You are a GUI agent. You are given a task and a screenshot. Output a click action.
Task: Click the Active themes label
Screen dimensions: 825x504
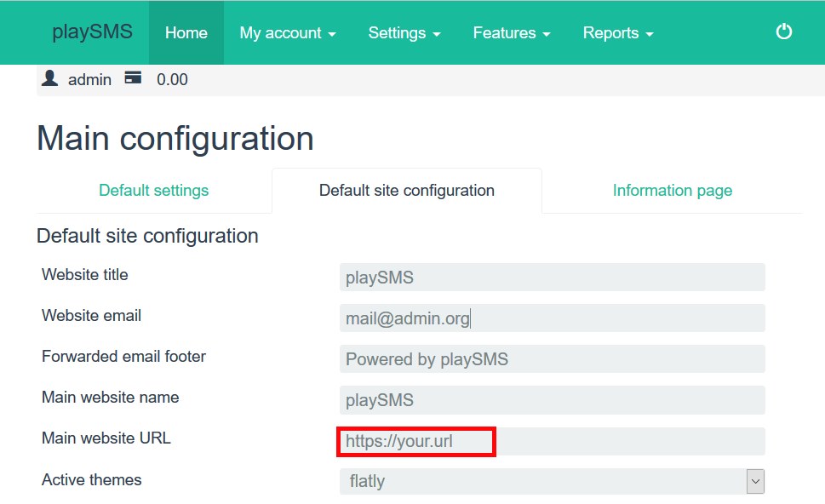pyautogui.click(x=92, y=480)
